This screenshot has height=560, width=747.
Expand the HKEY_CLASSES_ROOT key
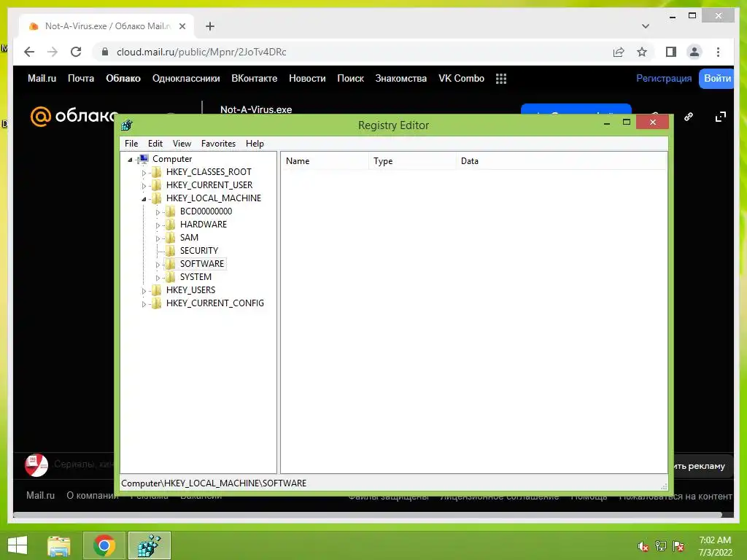coord(144,172)
